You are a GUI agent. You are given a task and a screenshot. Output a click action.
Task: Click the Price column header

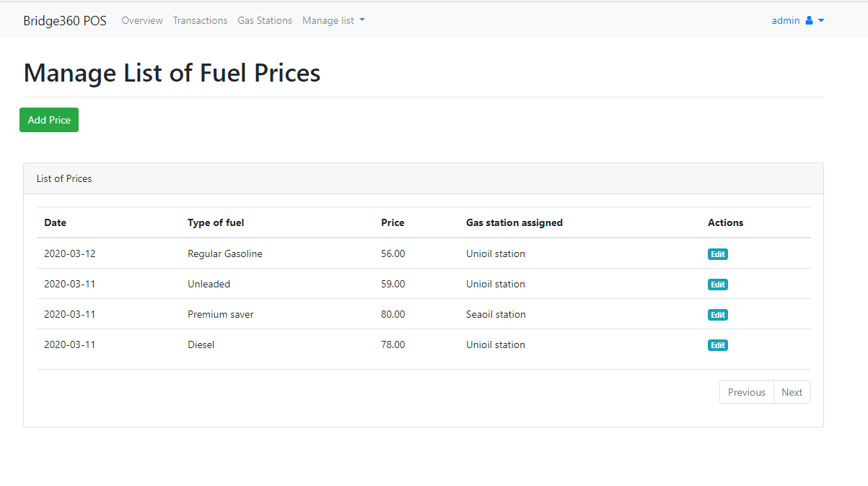[393, 222]
